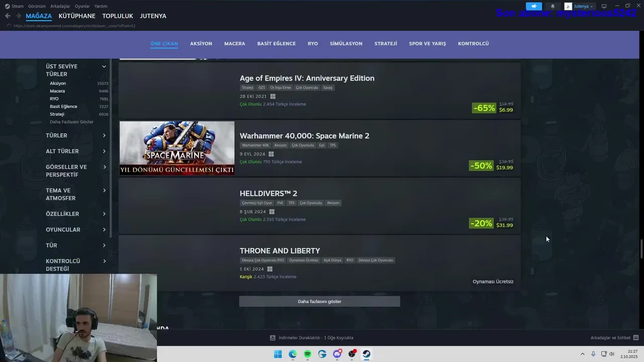Screen dimensions: 644x362
Task: Open the Arkadaşlar menu
Action: tap(60, 6)
